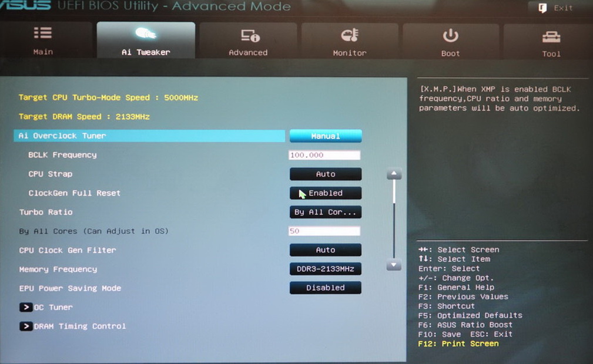Expand the DRAM Timing Control submenu

tap(73, 326)
